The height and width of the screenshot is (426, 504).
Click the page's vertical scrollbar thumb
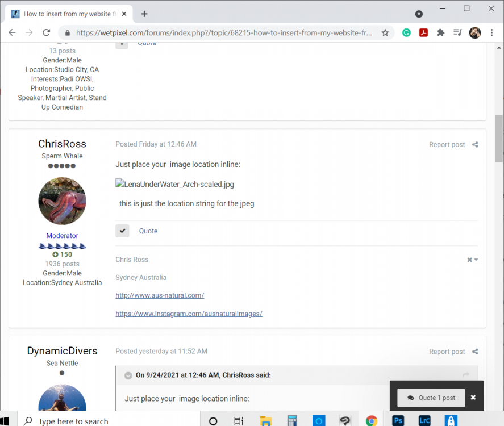point(499,139)
